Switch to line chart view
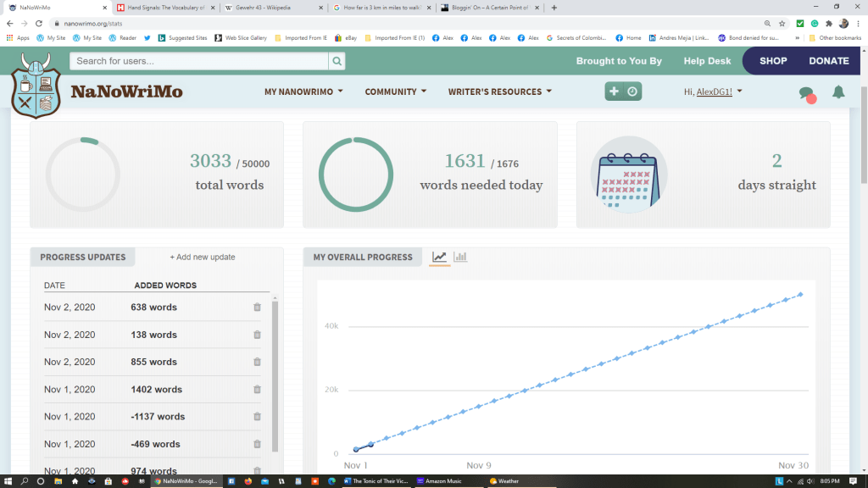 [439, 258]
